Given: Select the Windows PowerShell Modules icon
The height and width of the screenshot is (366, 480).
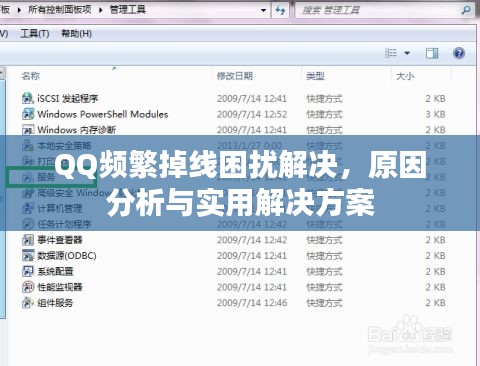Looking at the screenshot, I should pyautogui.click(x=28, y=114).
